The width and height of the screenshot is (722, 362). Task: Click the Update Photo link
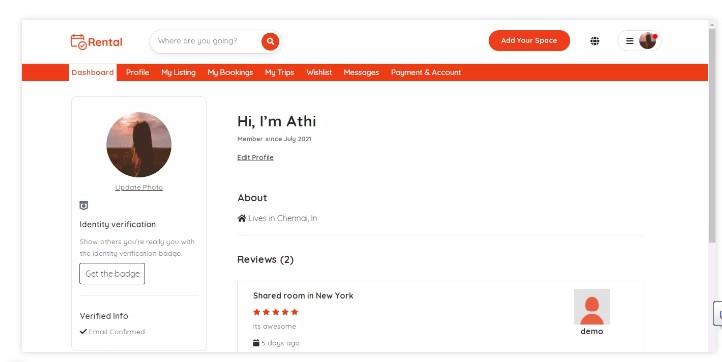[139, 187]
